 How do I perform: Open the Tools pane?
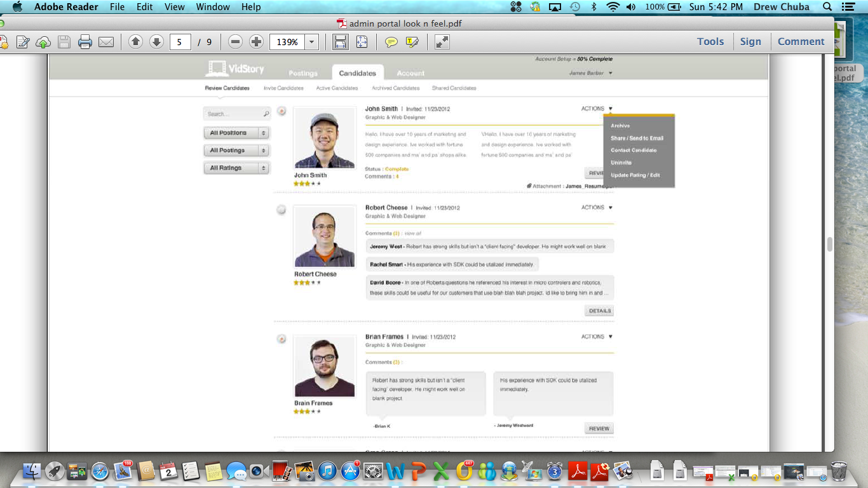click(710, 41)
